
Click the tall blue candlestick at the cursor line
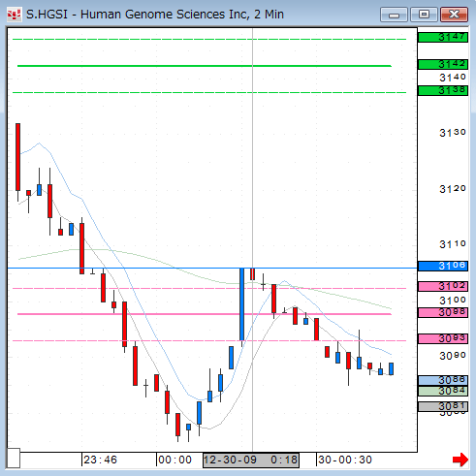(x=241, y=304)
